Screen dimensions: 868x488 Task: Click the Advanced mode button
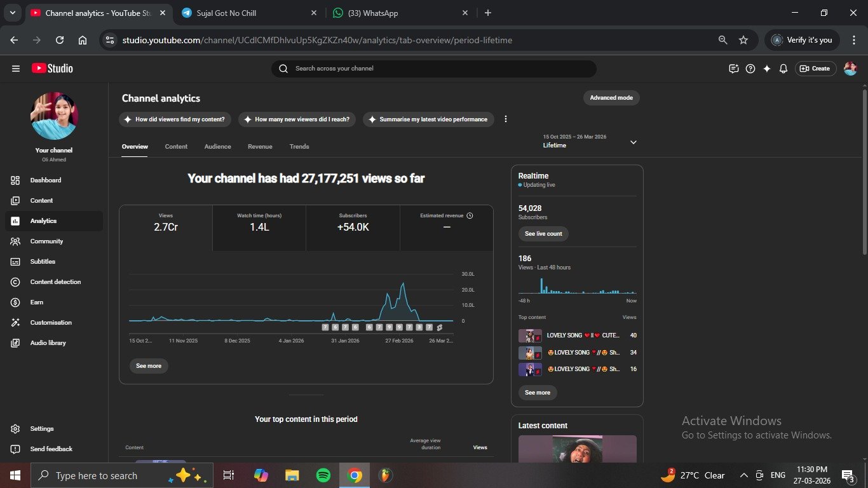[x=611, y=98]
